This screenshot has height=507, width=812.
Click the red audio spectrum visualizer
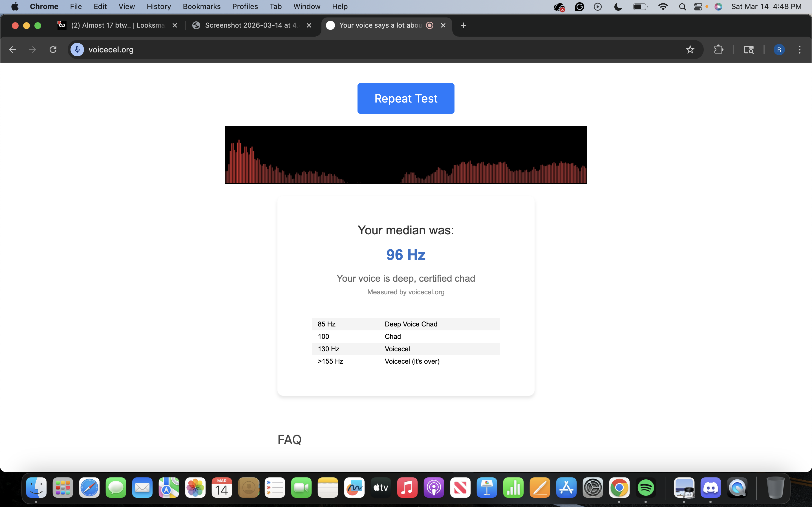(x=406, y=155)
